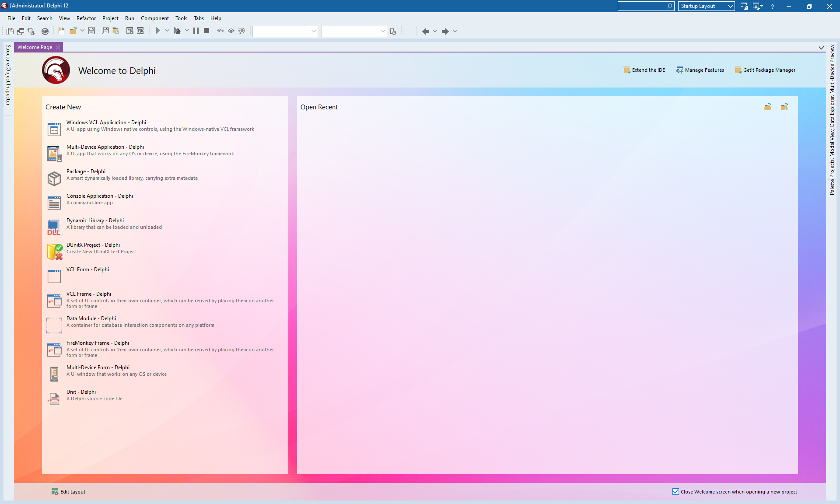Open the Refactor menu

tap(86, 18)
